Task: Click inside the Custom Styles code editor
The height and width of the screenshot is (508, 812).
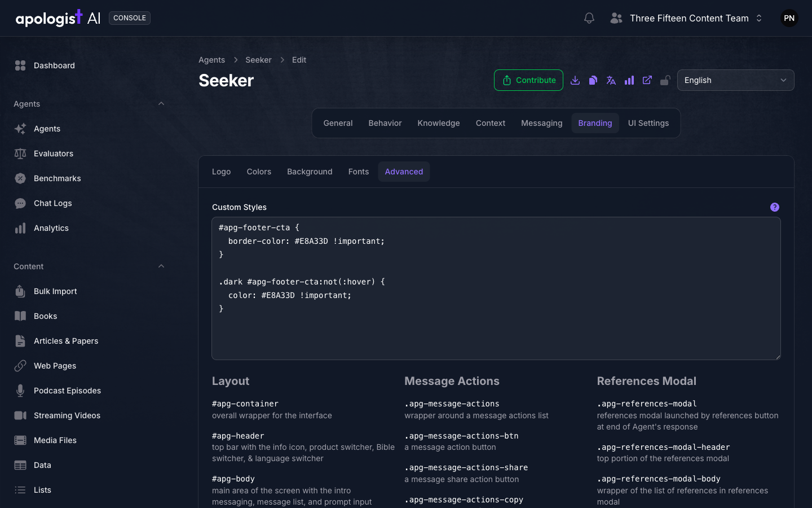Action: coord(496,288)
